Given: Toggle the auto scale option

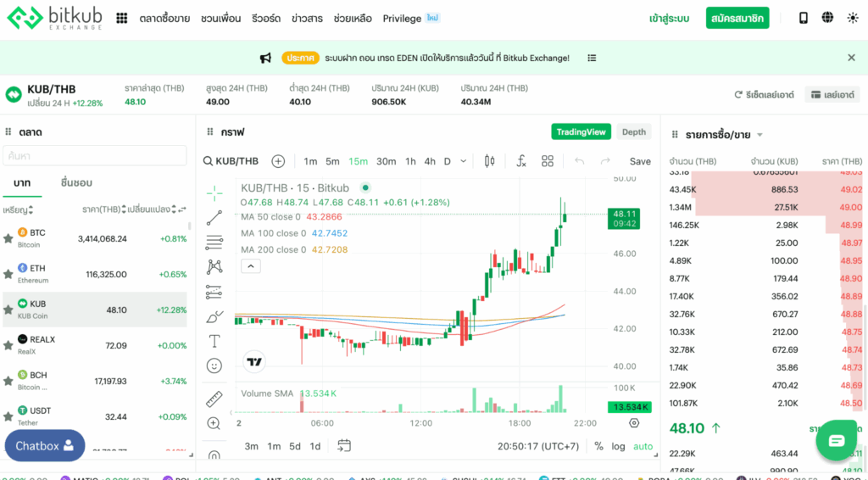Looking at the screenshot, I should (643, 446).
